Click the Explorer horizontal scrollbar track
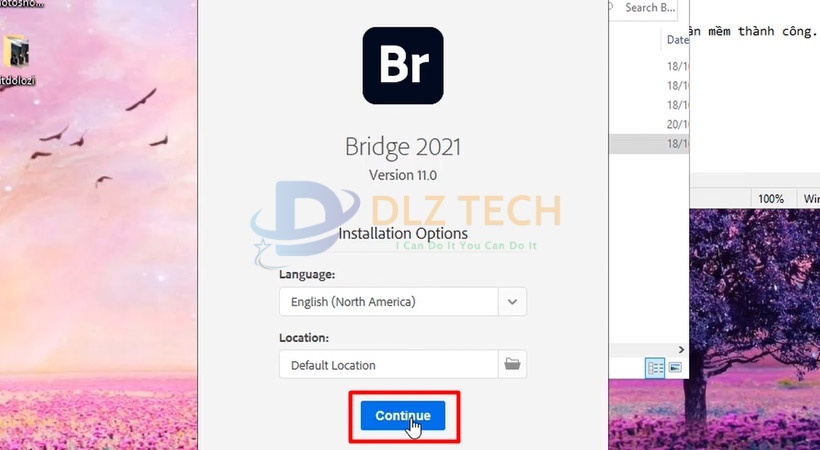The width and height of the screenshot is (820, 450). pyautogui.click(x=643, y=350)
